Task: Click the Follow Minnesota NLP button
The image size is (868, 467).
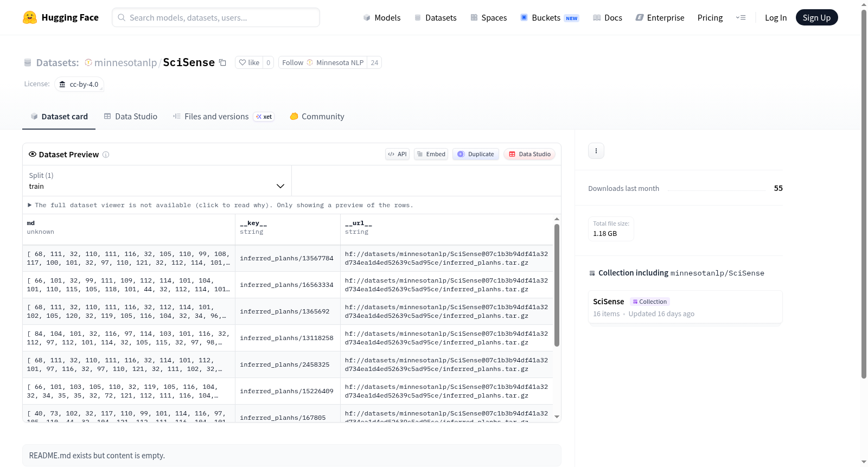Action: coord(323,62)
